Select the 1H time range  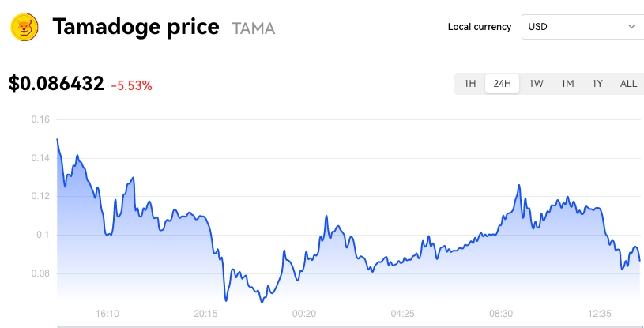470,84
